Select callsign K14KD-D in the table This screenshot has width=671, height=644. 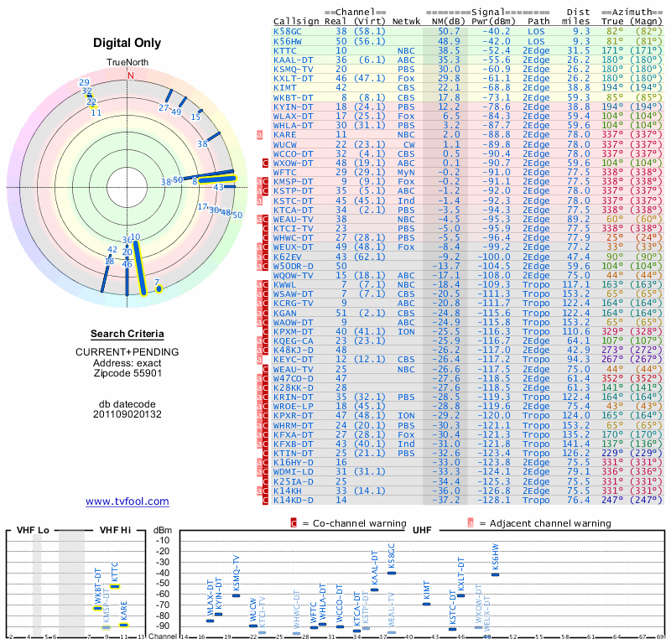tap(294, 501)
